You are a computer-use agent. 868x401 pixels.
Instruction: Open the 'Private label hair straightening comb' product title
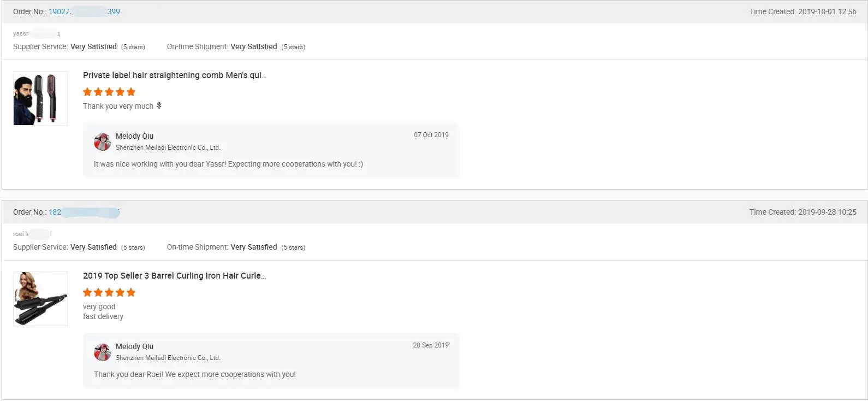(x=175, y=75)
